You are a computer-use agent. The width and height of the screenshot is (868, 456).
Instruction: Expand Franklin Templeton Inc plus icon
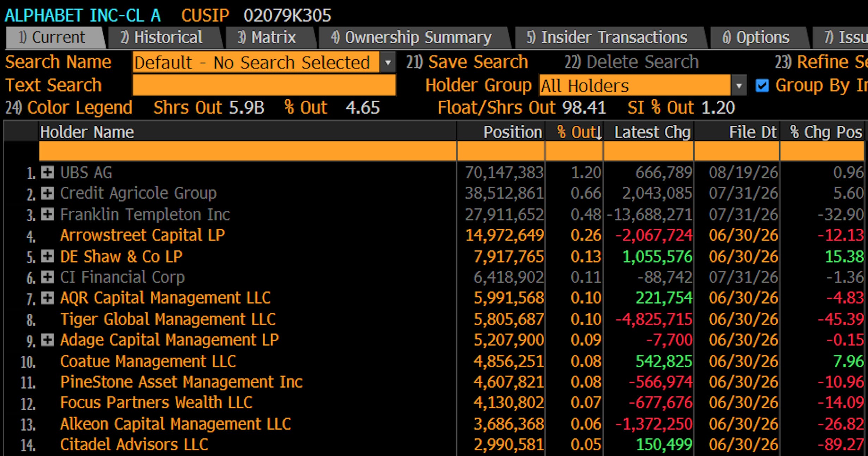pos(47,214)
